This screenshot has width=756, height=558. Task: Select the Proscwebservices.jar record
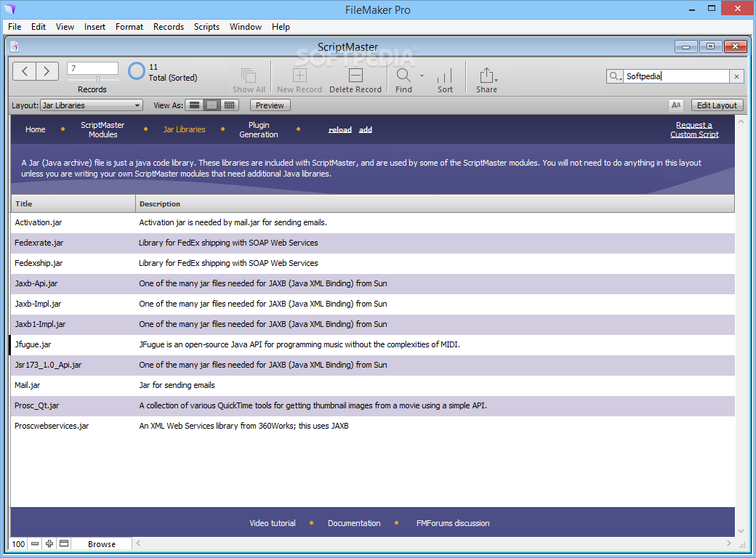click(373, 426)
